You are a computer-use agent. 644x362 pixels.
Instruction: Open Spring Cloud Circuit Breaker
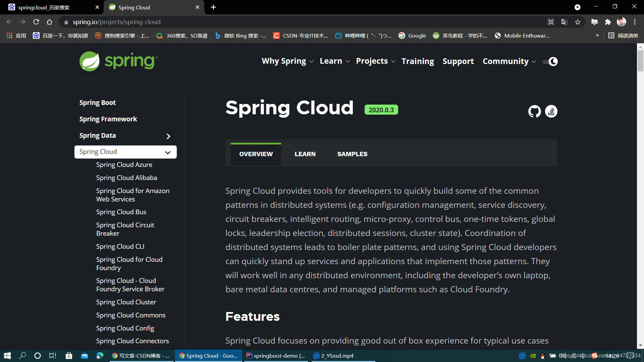125,229
